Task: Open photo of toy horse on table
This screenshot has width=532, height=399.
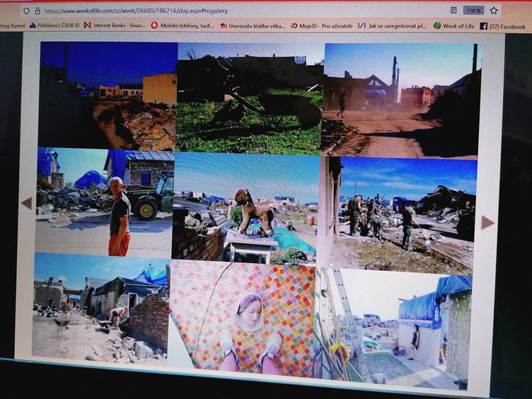Action: coord(245,208)
